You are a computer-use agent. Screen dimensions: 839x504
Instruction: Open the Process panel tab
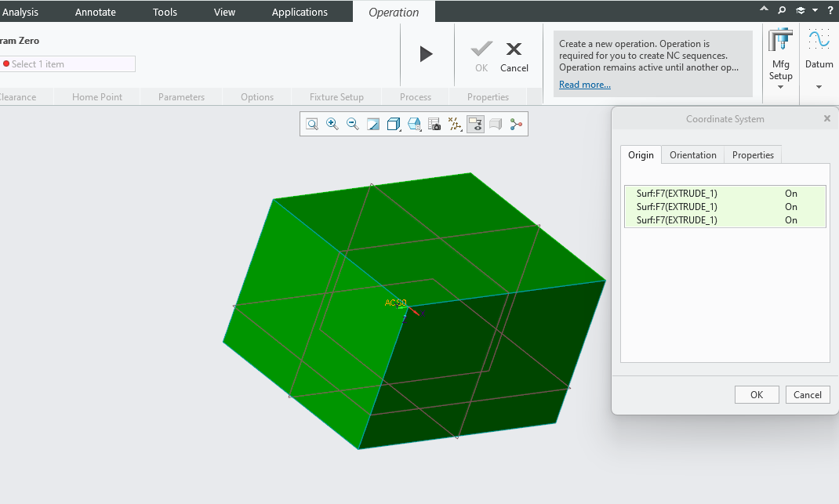416,97
